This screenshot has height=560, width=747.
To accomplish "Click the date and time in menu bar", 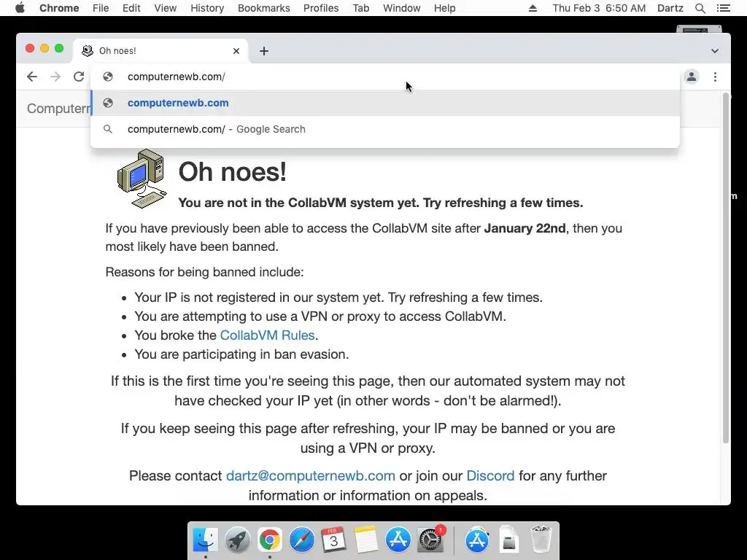I will (x=599, y=8).
